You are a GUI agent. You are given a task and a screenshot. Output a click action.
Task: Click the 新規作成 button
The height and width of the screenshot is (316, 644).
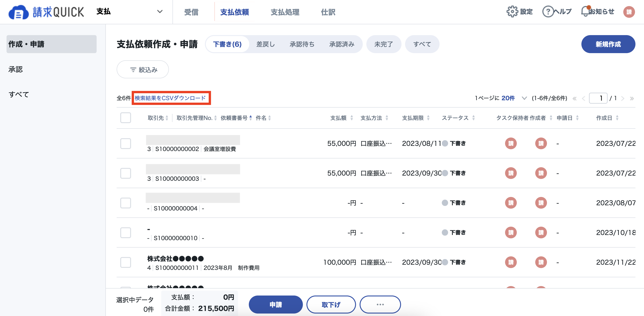pos(608,44)
